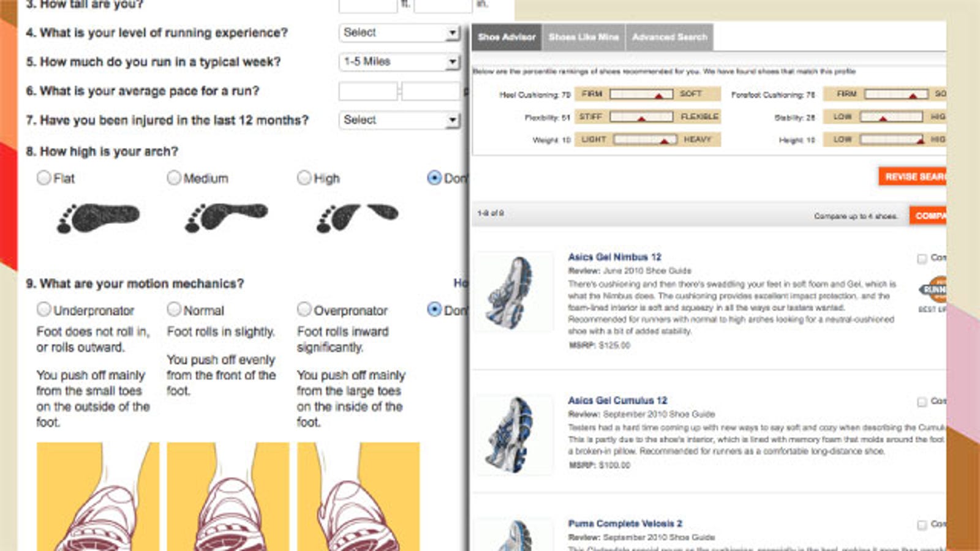Open weekly mileage dropdown showing 1-5 Miles

[x=399, y=61]
